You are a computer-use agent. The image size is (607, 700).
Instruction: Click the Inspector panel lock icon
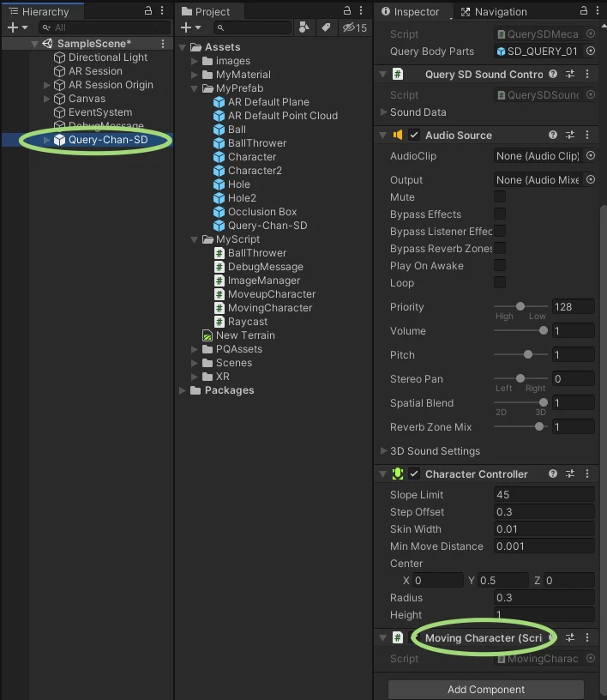[583, 10]
